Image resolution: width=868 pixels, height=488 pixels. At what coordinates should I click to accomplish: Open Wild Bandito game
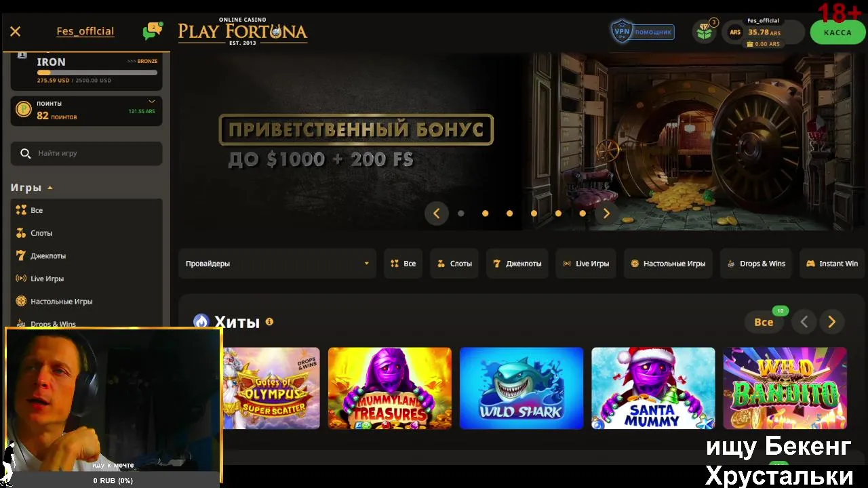pos(785,388)
